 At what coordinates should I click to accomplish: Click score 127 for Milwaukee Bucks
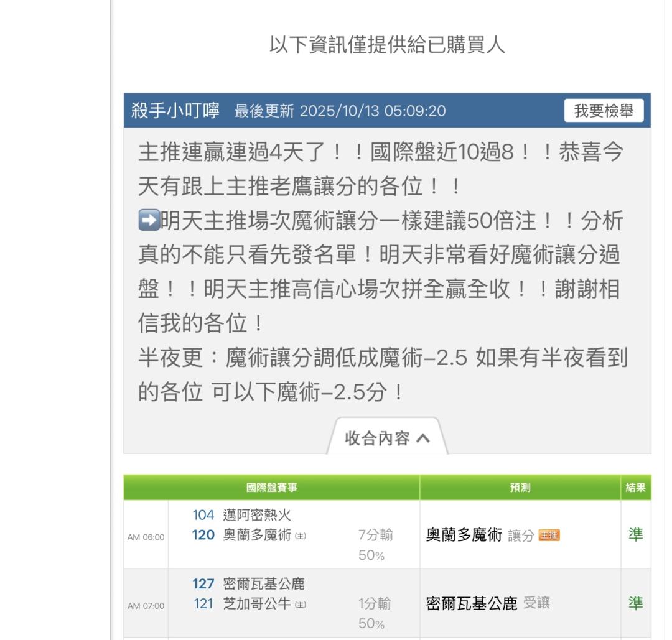pyautogui.click(x=203, y=584)
